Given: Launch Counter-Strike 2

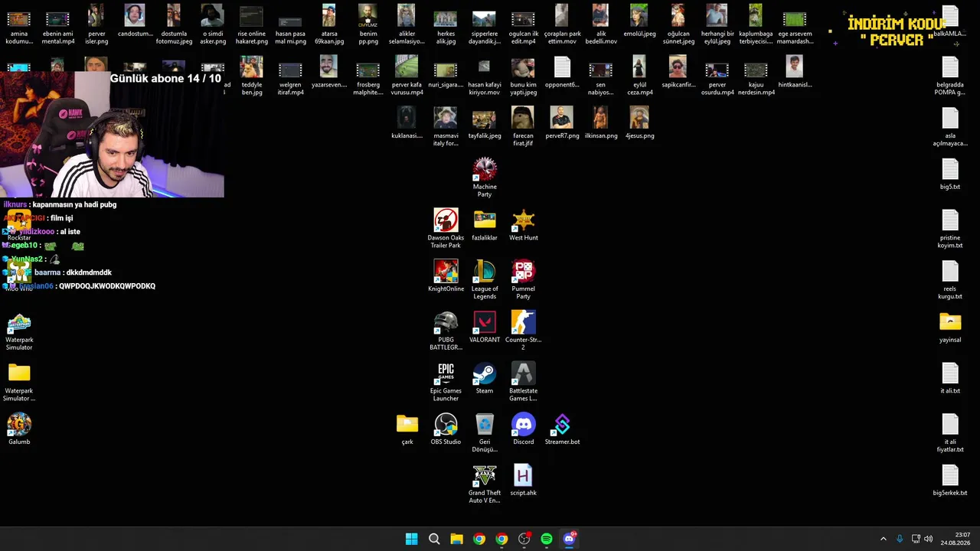Looking at the screenshot, I should [x=524, y=331].
